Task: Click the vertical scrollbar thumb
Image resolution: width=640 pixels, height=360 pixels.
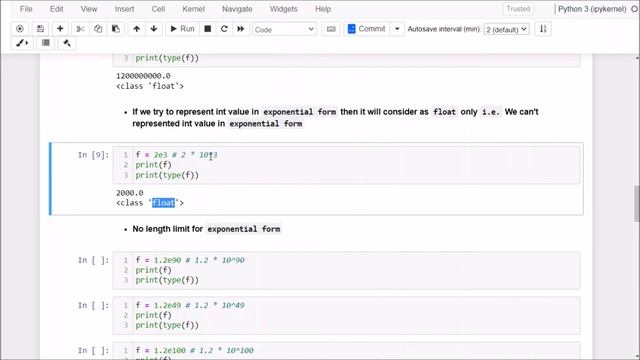Action: (x=636, y=203)
